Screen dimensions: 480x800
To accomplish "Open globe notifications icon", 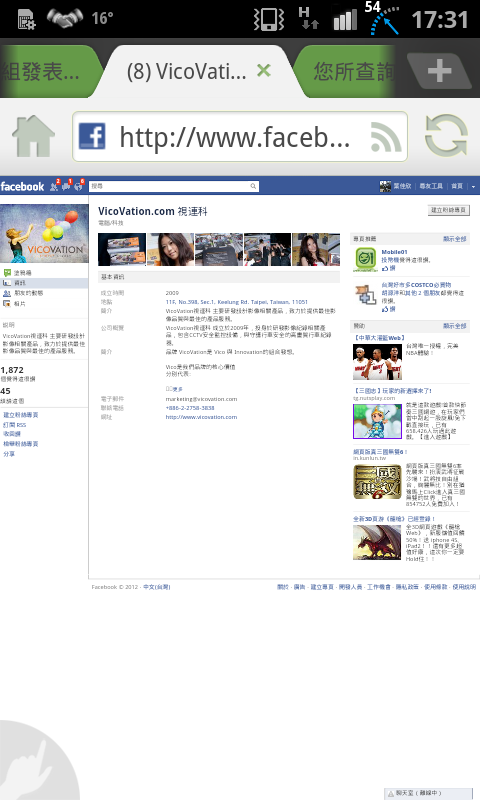I will click(x=79, y=186).
